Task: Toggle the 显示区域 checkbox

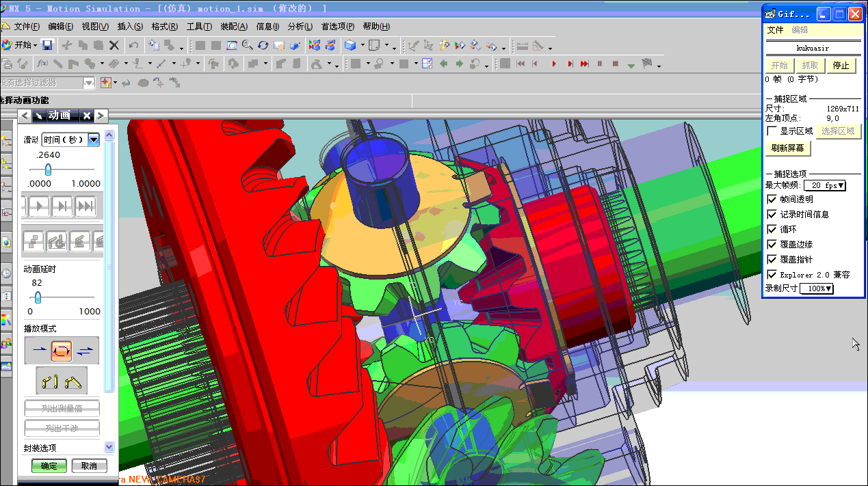Action: (x=772, y=131)
